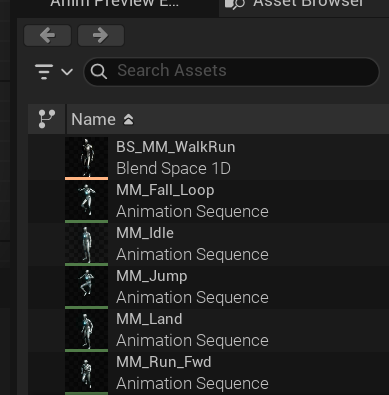
Task: Select the MM_Fall_Loop thumbnail
Action: coord(86,201)
